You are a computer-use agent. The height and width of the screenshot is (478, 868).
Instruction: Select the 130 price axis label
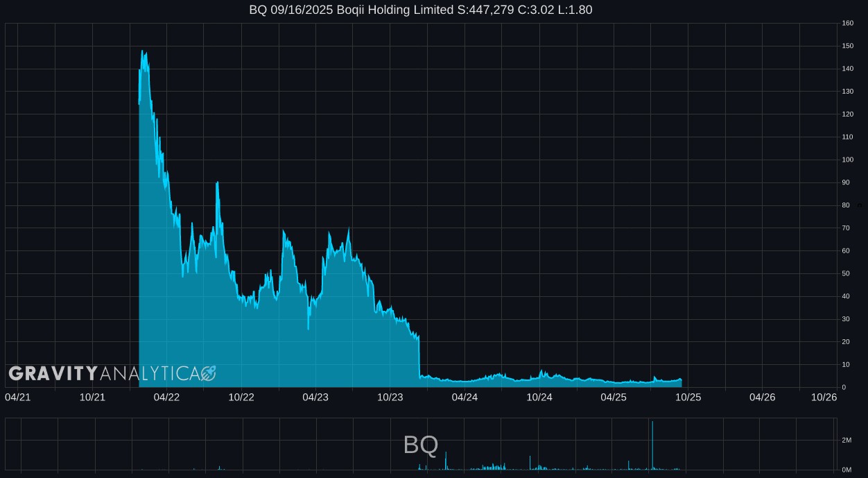coord(847,92)
